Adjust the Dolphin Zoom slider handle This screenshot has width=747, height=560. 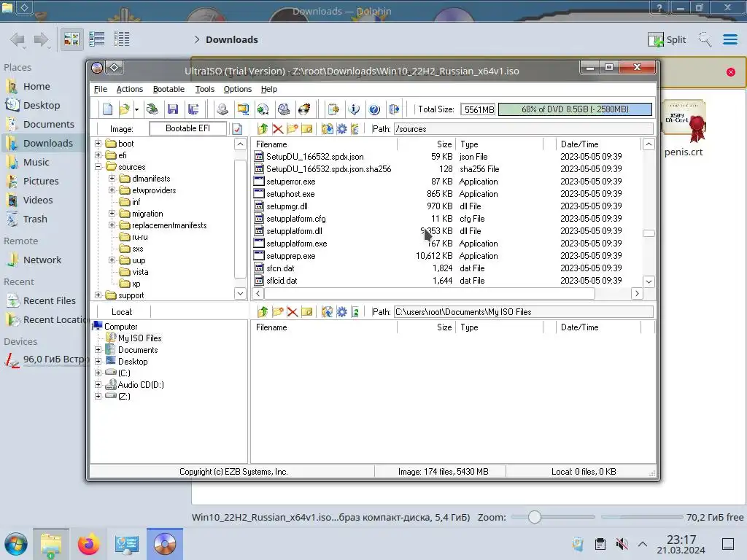(535, 517)
